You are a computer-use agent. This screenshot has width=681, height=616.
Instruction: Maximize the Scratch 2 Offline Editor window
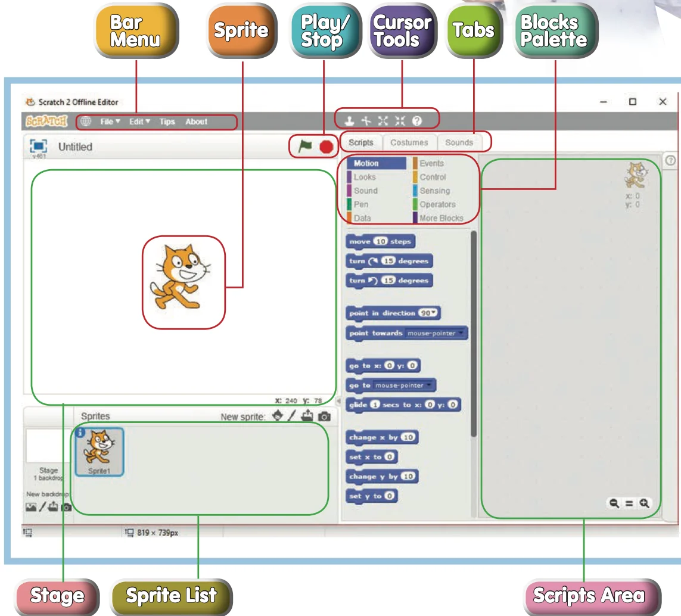pos(633,102)
